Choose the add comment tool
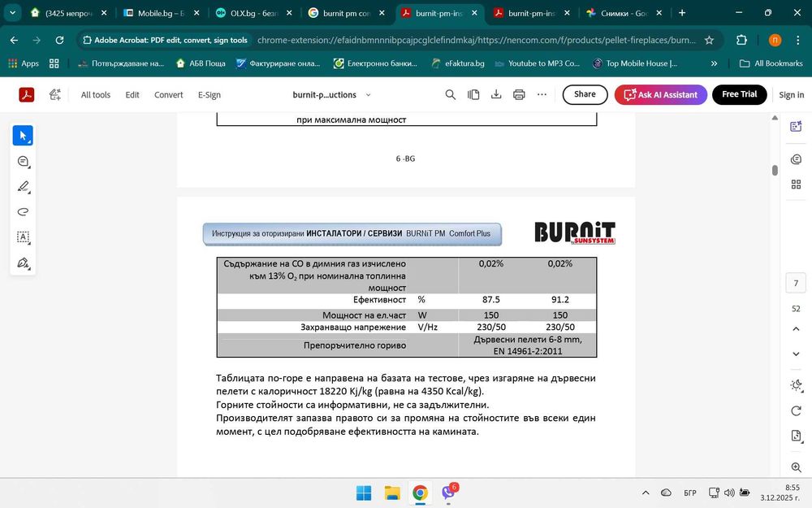Image resolution: width=812 pixels, height=508 pixels. (23, 161)
